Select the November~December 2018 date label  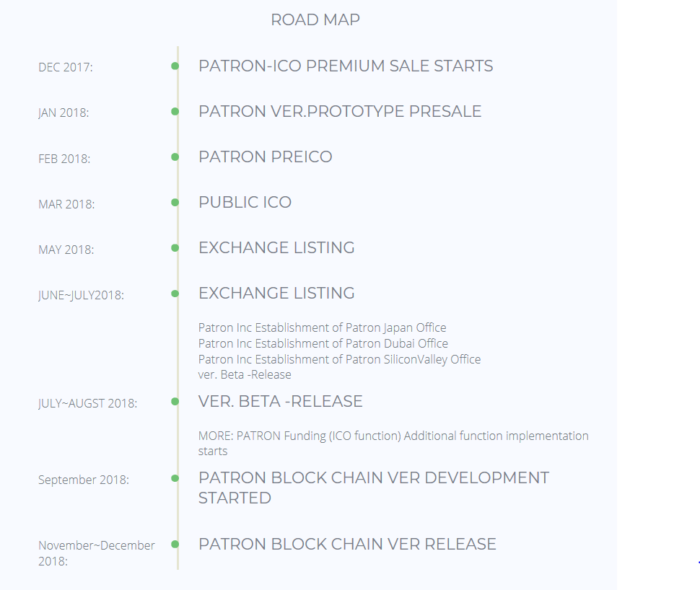tap(97, 553)
